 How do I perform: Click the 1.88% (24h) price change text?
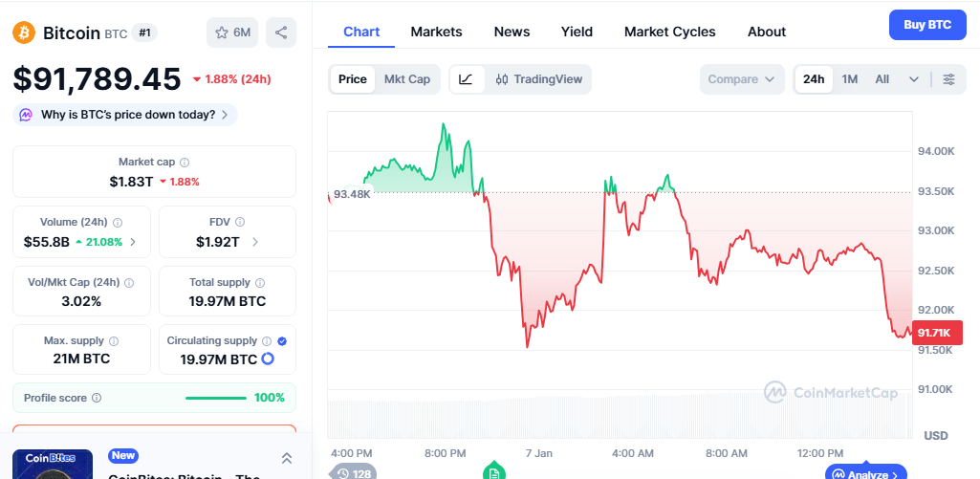(237, 79)
